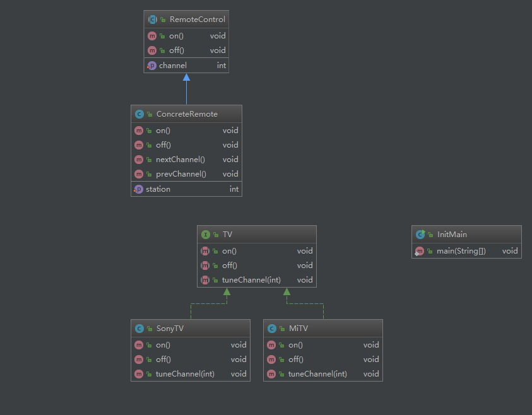This screenshot has height=415, width=532.
Task: Click the SonyTV class icon
Action: click(139, 329)
